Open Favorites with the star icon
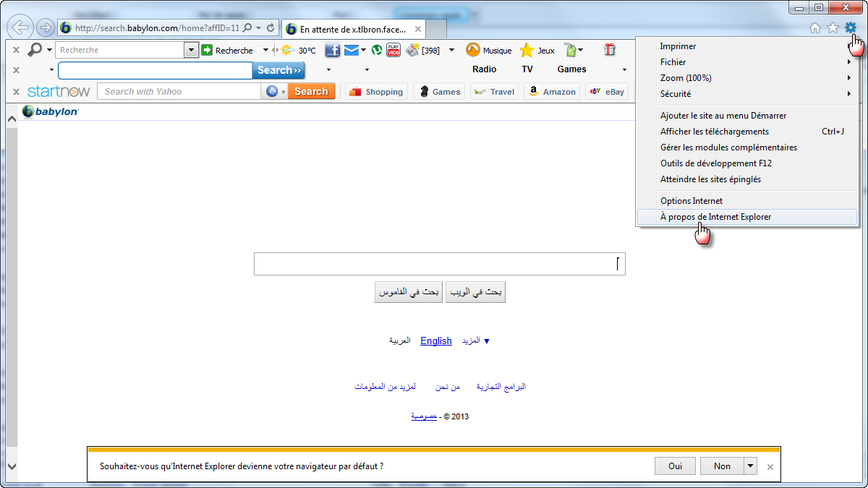 833,28
